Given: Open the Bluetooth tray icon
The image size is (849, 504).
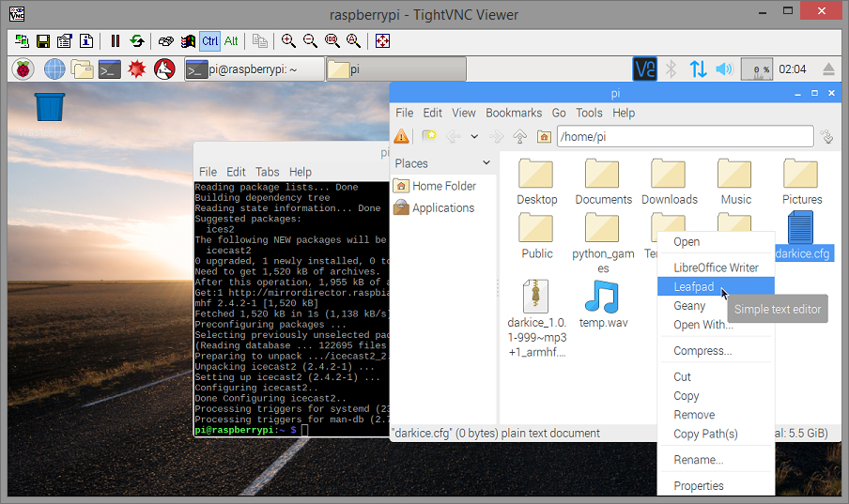Looking at the screenshot, I should [671, 69].
